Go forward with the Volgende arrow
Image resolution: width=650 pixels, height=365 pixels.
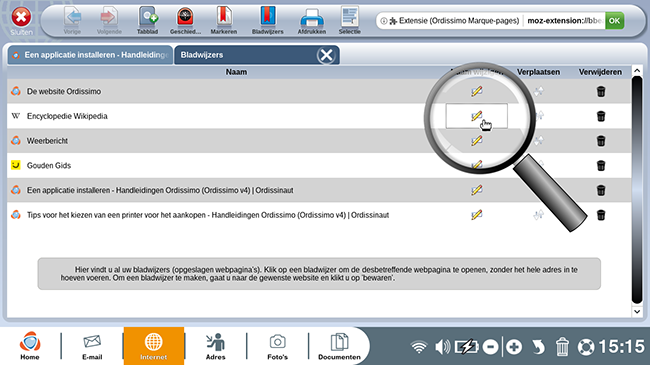(x=109, y=20)
